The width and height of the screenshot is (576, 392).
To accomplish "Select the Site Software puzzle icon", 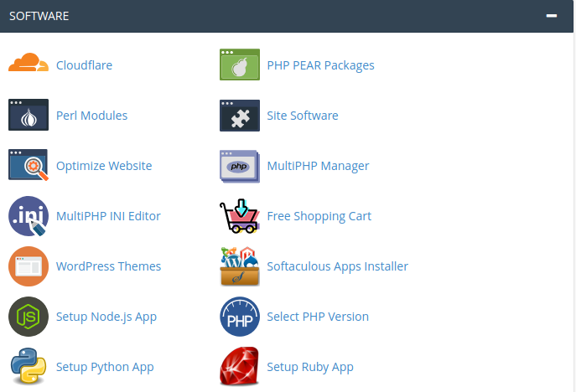I will (240, 116).
